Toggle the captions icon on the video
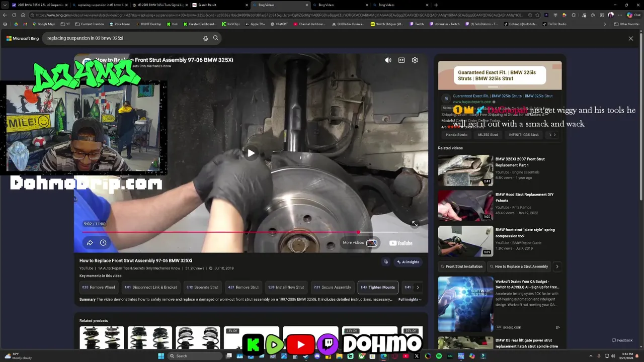644x362 pixels. [x=401, y=60]
